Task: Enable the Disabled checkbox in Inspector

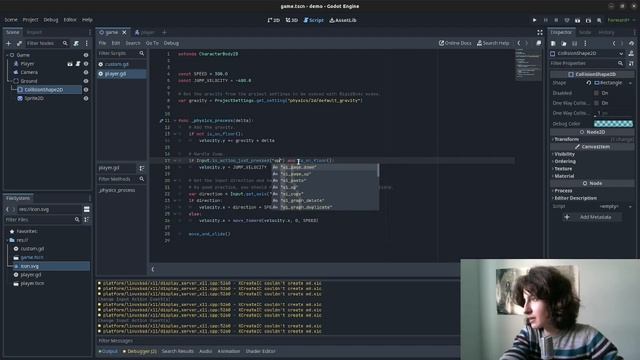Action: pos(596,93)
